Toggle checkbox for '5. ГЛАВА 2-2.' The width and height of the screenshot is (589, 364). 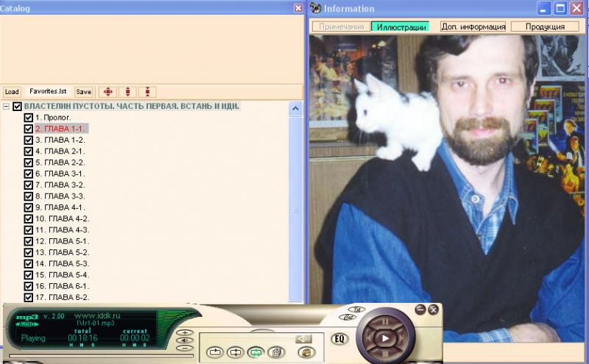tap(29, 163)
